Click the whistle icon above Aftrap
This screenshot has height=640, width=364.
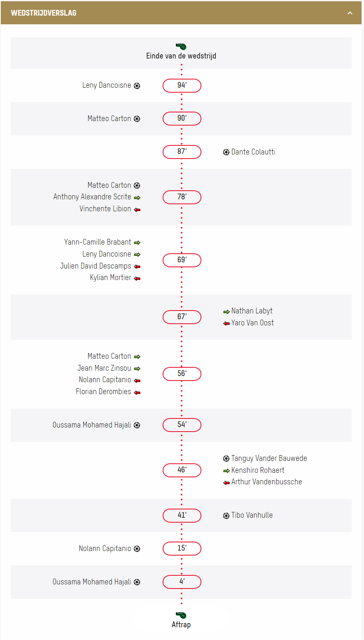pyautogui.click(x=181, y=615)
